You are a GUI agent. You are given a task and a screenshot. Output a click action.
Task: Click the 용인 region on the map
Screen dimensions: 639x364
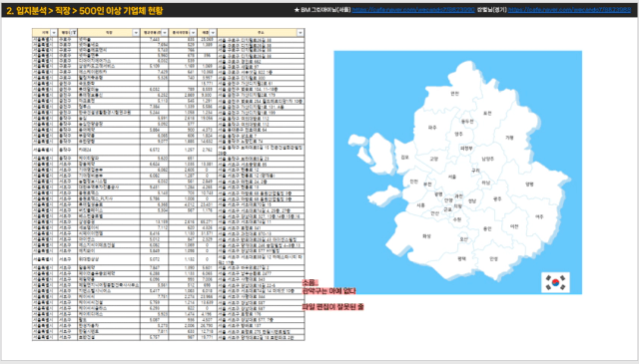[x=487, y=228]
